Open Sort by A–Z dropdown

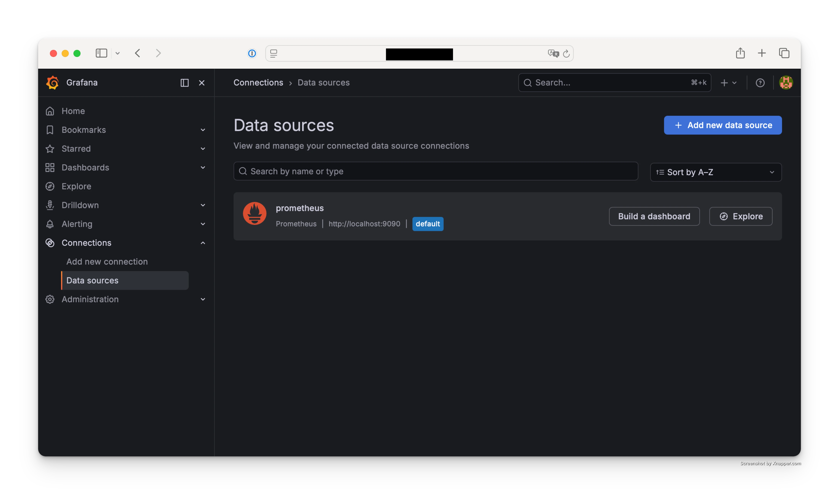(x=716, y=172)
